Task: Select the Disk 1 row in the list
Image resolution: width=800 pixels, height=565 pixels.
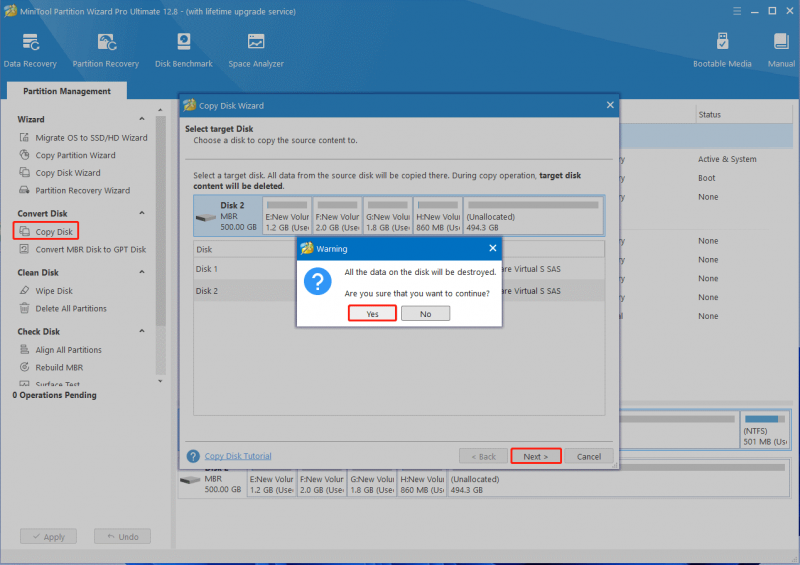Action: (x=399, y=268)
